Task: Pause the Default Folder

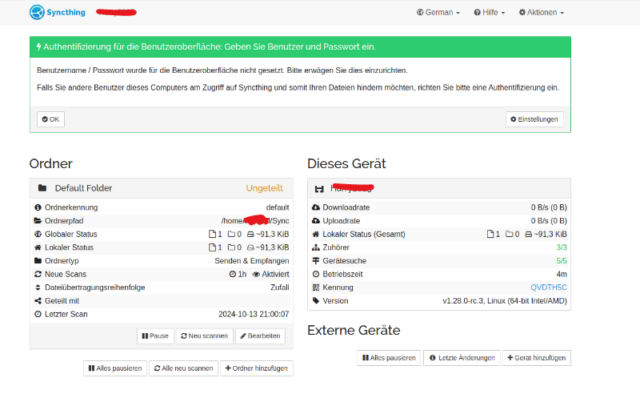Action: point(155,336)
